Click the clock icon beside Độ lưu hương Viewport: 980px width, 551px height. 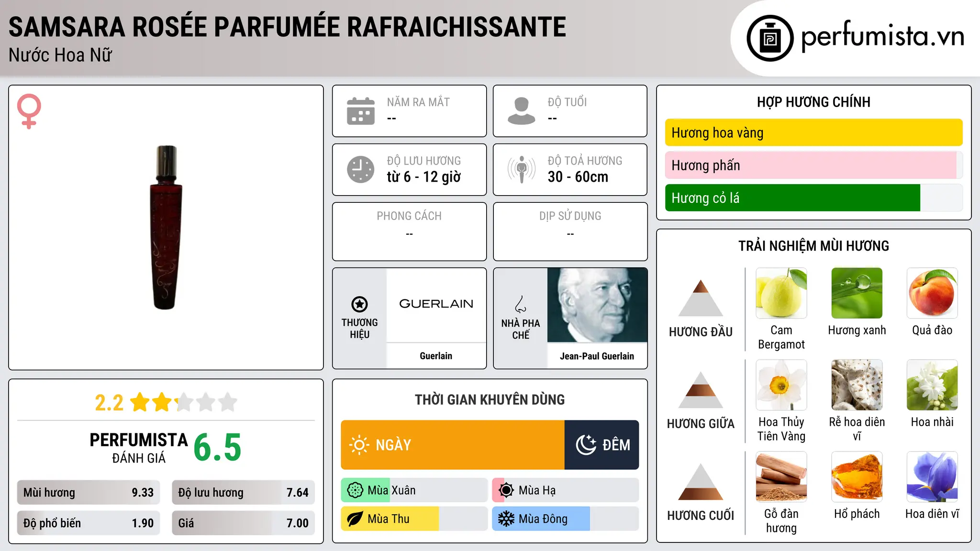tap(361, 169)
